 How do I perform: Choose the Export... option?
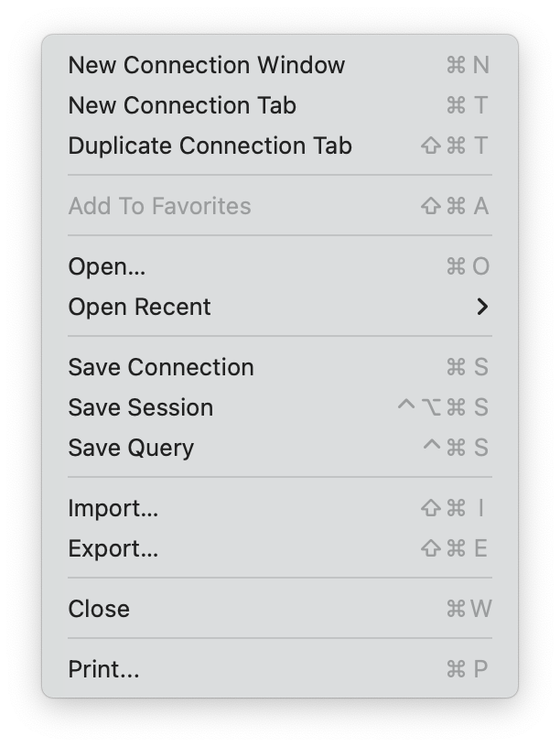click(114, 548)
